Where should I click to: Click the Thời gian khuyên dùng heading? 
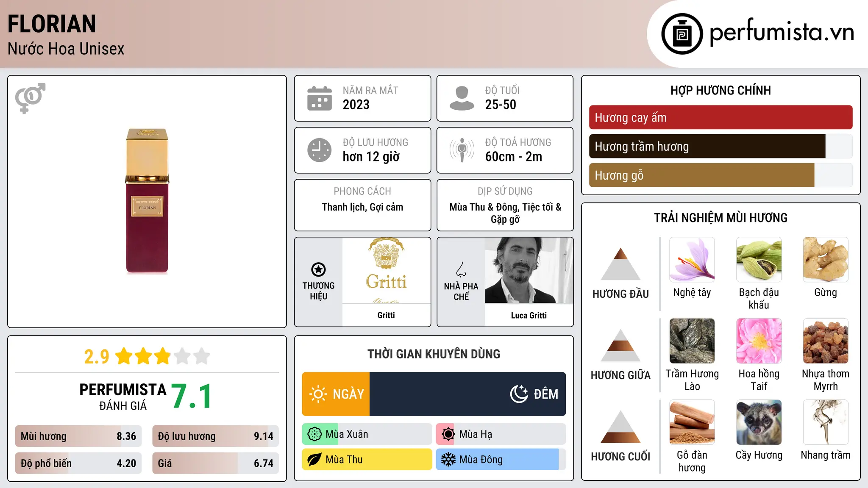[x=434, y=354]
